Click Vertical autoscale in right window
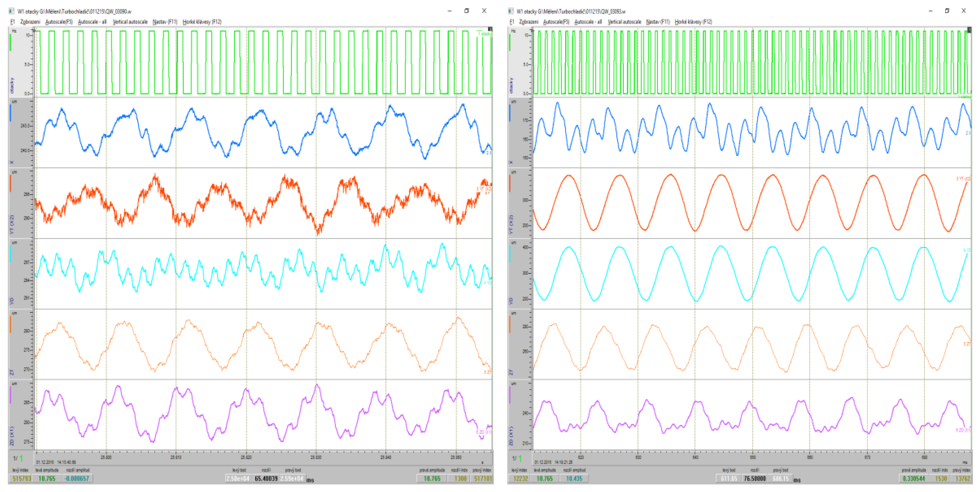The image size is (980, 492). pos(624,22)
